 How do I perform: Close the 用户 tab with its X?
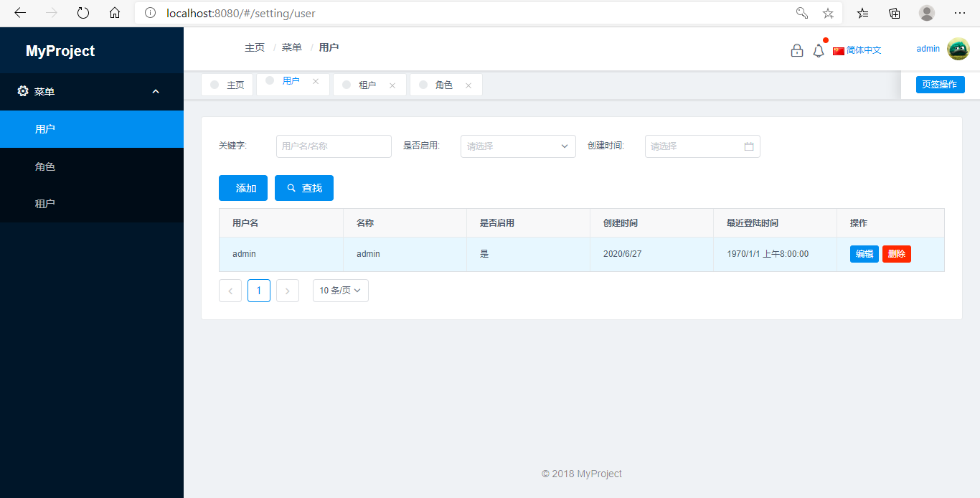316,82
